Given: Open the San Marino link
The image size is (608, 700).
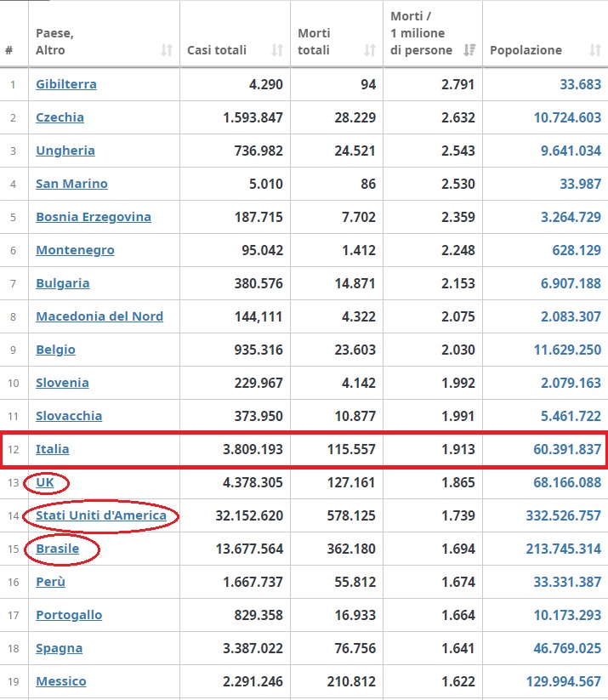Looking at the screenshot, I should pos(71,184).
